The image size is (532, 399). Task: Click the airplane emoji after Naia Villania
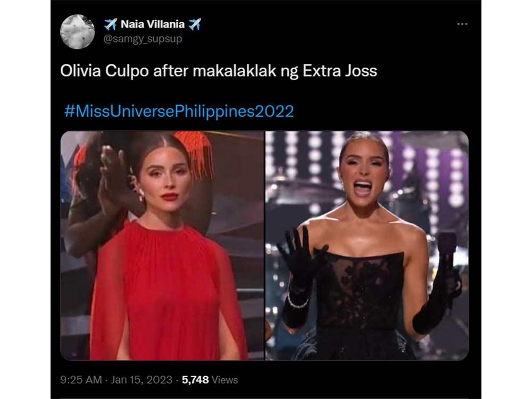click(195, 24)
